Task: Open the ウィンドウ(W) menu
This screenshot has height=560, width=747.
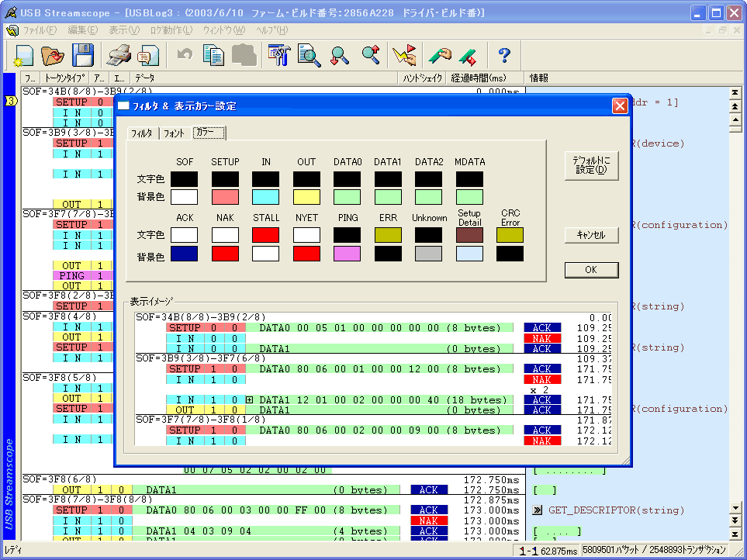Action: tap(223, 30)
